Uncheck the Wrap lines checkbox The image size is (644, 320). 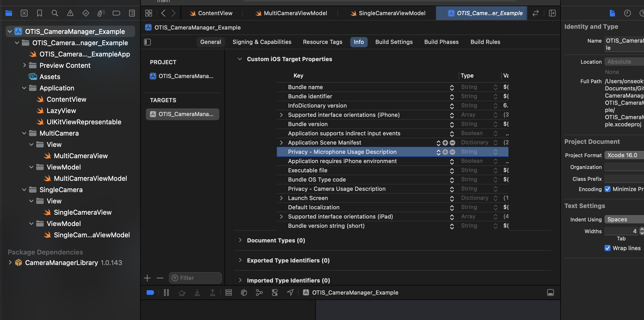(x=607, y=248)
